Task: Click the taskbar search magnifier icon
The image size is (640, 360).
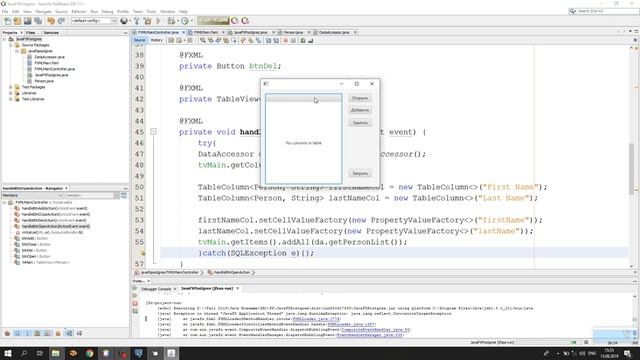Action: coord(24,353)
